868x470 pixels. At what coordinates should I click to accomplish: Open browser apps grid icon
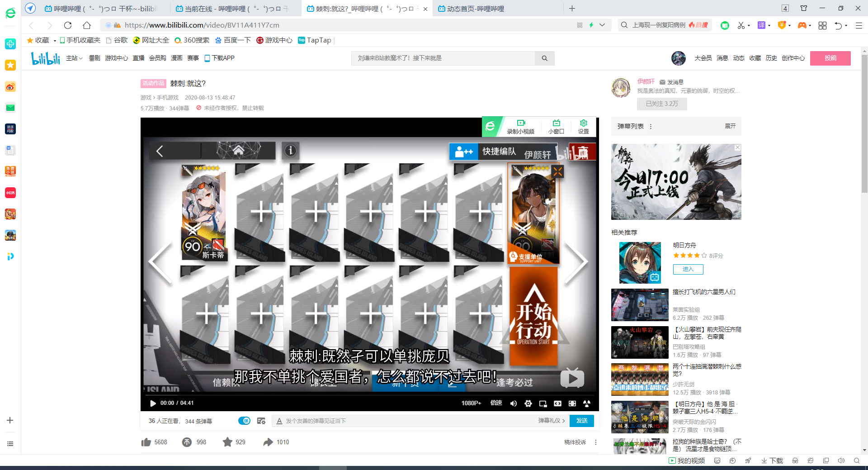(822, 25)
